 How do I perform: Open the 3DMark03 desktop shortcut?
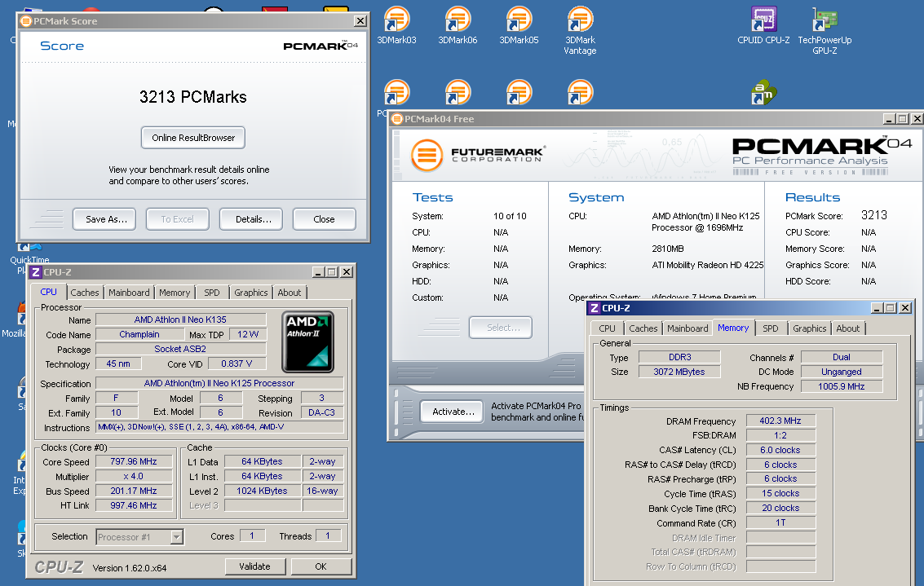pyautogui.click(x=396, y=25)
